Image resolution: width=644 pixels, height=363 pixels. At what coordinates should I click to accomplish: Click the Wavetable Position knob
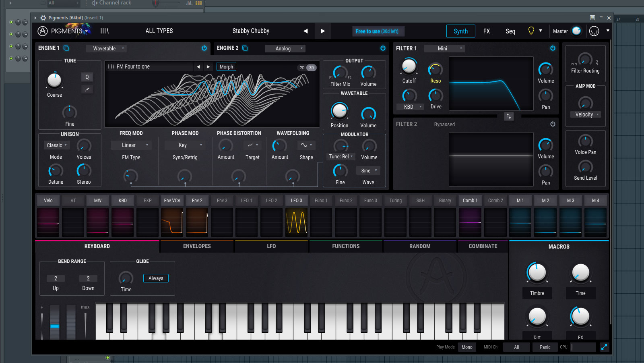tap(339, 111)
